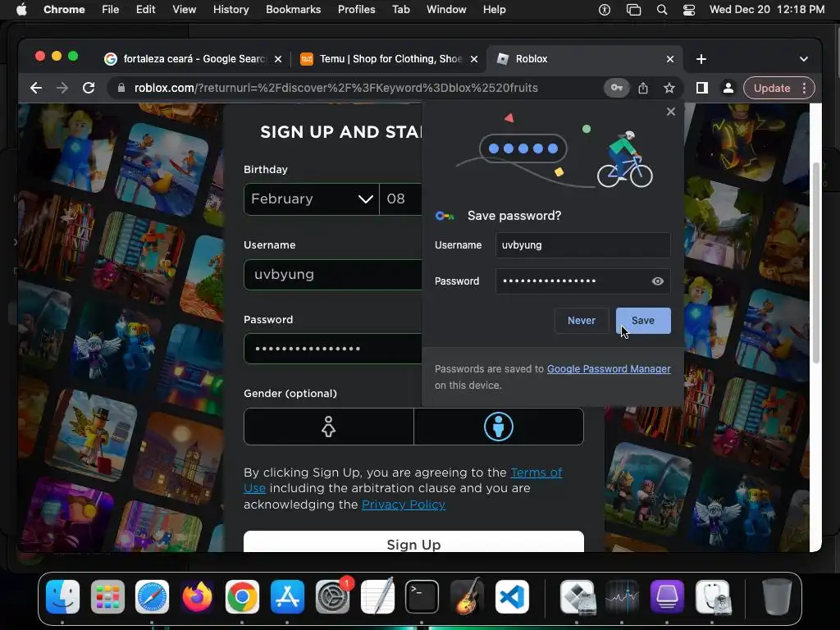Open the birthday day field showing 08
Viewport: 840px width, 630px height.
coord(400,199)
